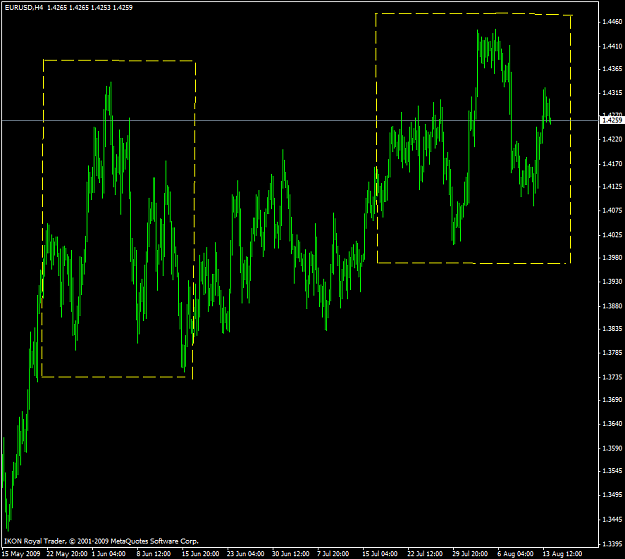
Task: Click the 1.3395 price scale label
Action: point(612,544)
